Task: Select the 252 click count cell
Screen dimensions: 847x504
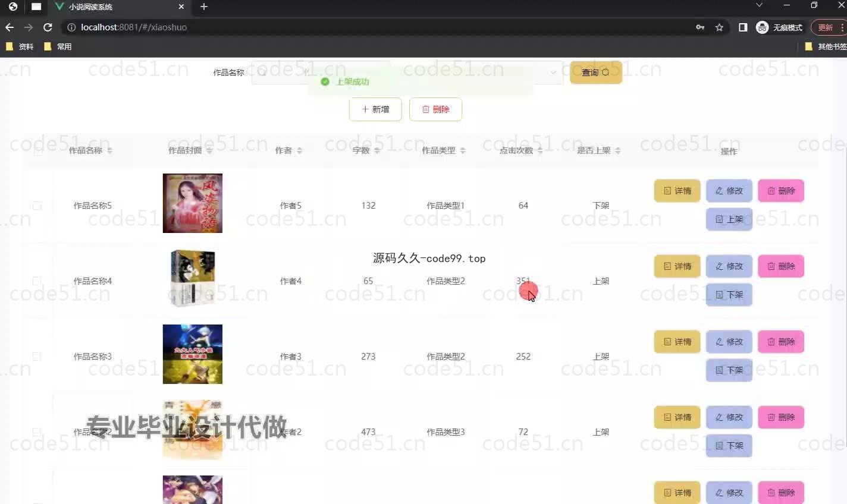Action: click(x=523, y=357)
